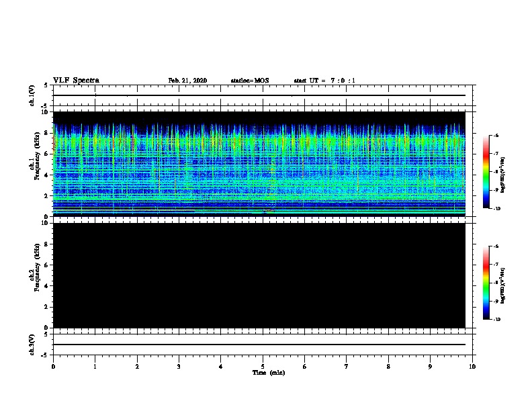Click the "2" kHz tick on ch.2 axis
Image resolution: width=532 pixels, height=411 pixels.
tap(46, 307)
